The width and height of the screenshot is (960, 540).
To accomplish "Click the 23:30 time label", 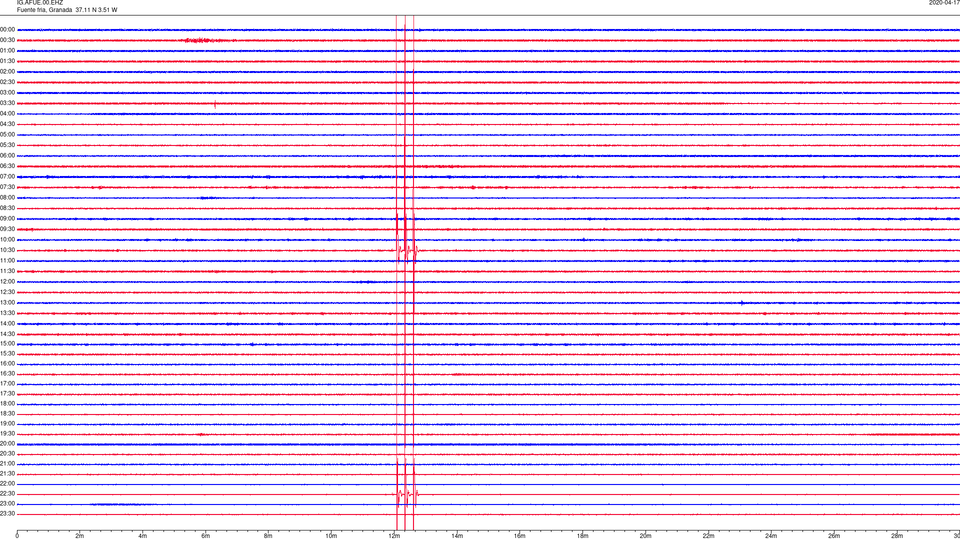I will click(8, 514).
